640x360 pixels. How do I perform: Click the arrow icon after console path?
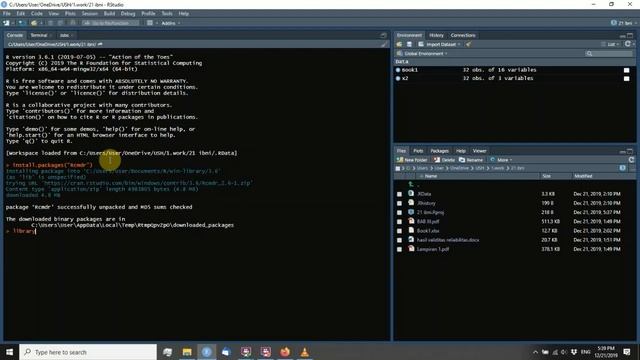click(100, 44)
